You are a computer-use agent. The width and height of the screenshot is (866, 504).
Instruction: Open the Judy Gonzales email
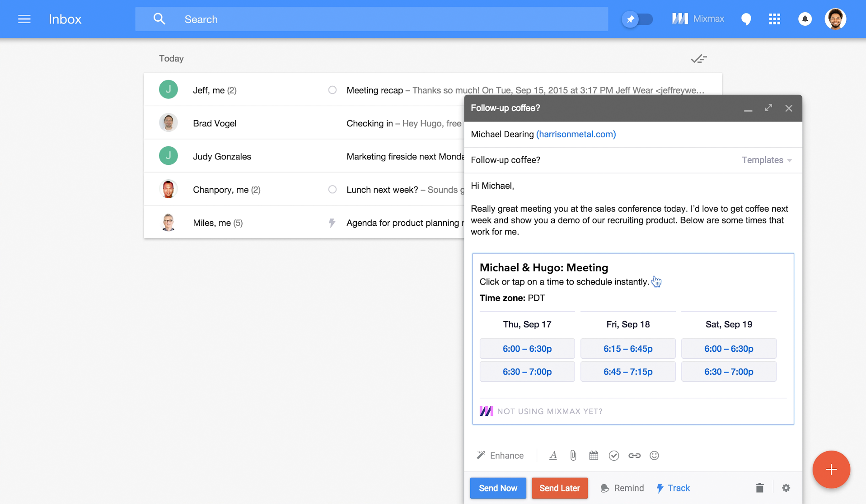(x=304, y=156)
